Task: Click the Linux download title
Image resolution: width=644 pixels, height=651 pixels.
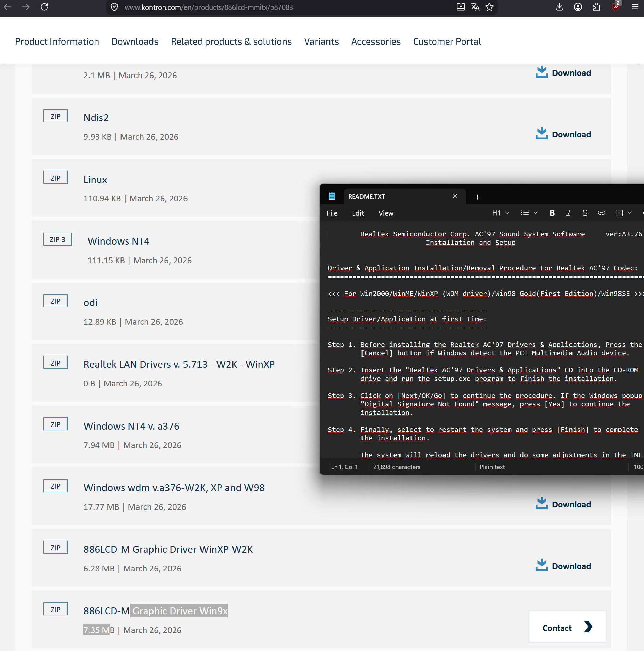Action: point(95,180)
